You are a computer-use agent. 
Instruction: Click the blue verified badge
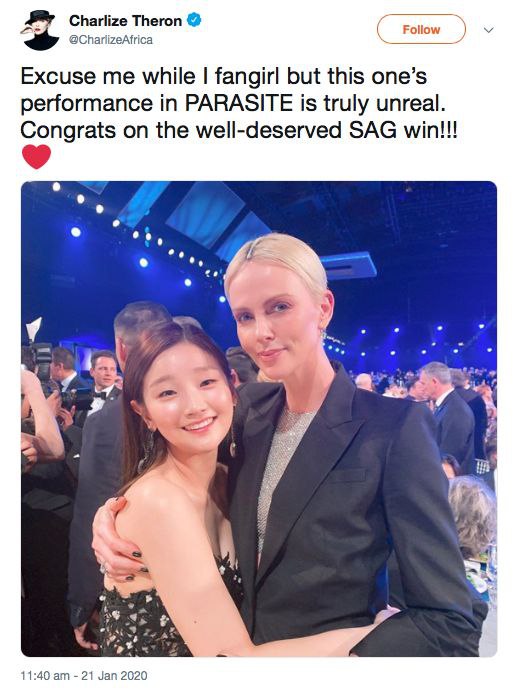[x=194, y=20]
